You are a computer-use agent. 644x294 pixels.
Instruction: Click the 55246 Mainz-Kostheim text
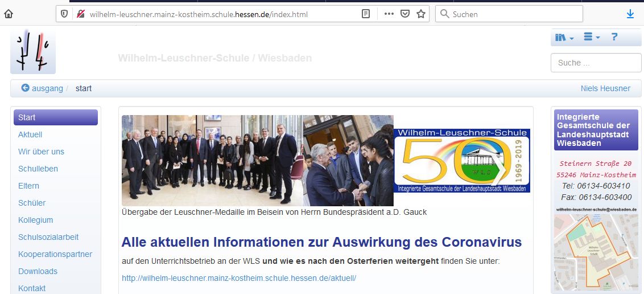click(x=596, y=175)
